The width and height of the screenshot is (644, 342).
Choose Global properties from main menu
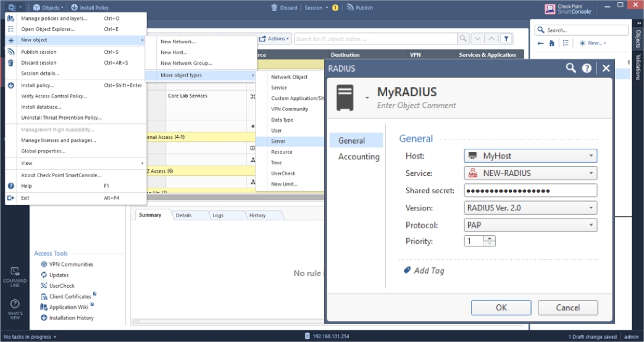pyautogui.click(x=43, y=151)
